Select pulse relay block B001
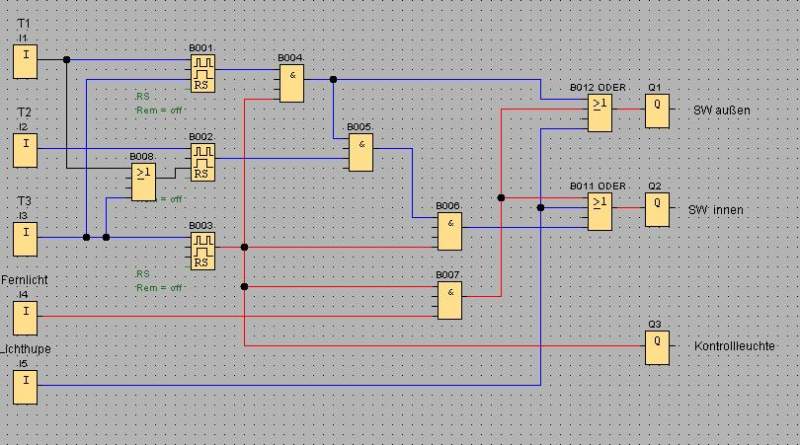The height and width of the screenshot is (445, 800). [203, 73]
